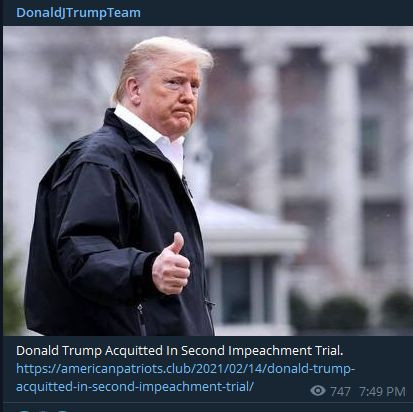Click the man's face in the photo
Screen dimensions: 413x412
(177, 95)
